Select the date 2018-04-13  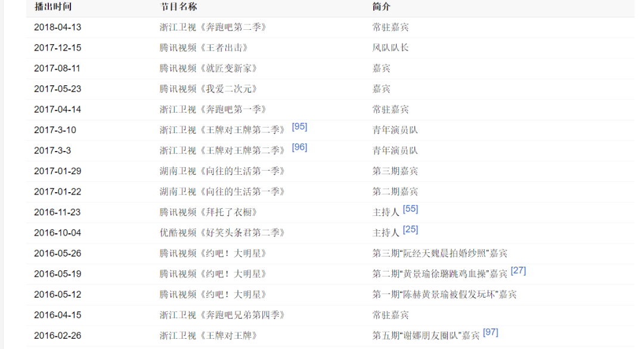coord(57,27)
